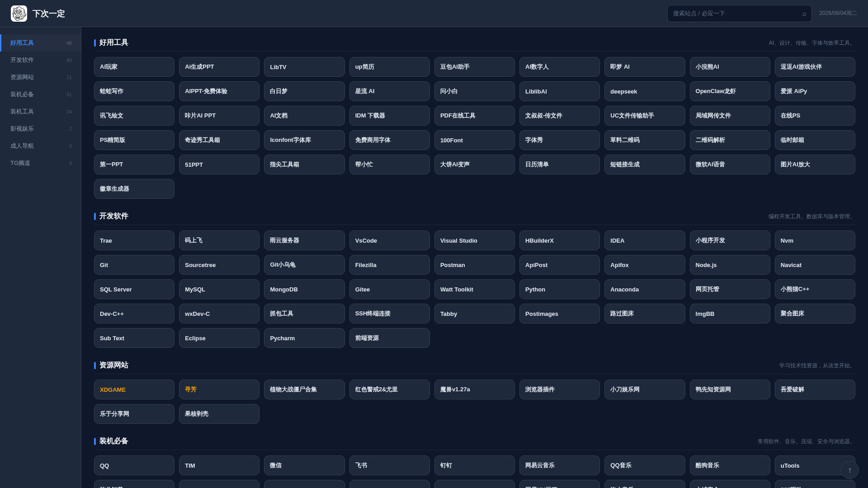868x488 pixels.
Task: Open the Tabby card
Action: tap(475, 314)
